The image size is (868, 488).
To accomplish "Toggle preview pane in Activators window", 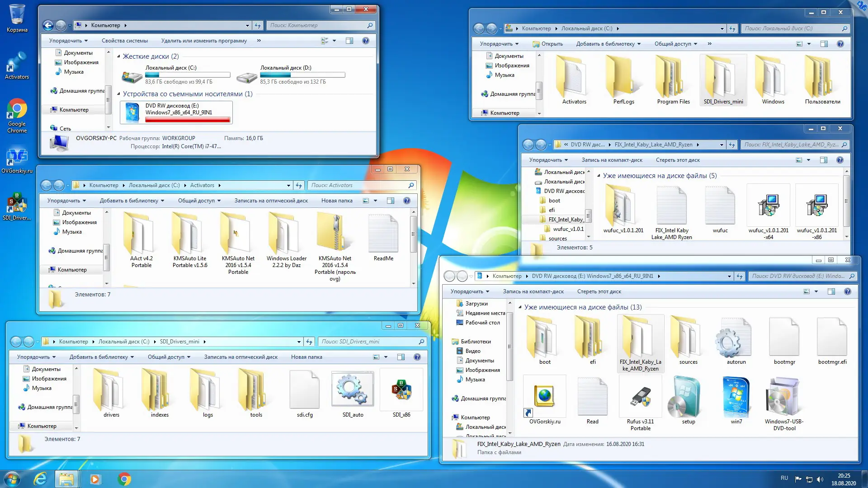I will tap(391, 201).
